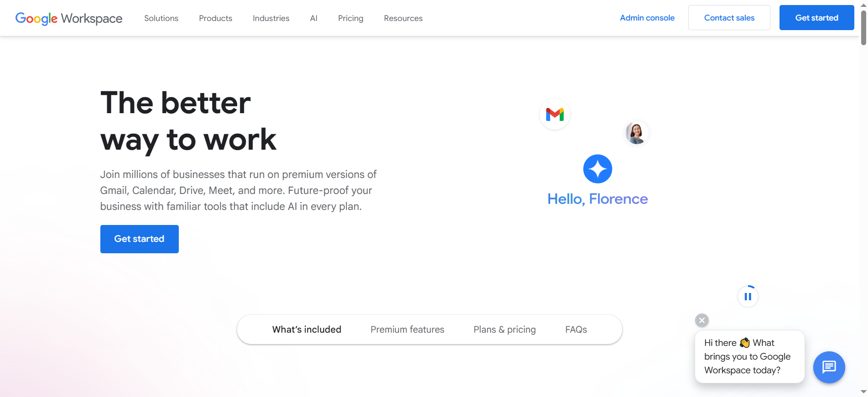Go to Admin console

pyautogui.click(x=647, y=18)
